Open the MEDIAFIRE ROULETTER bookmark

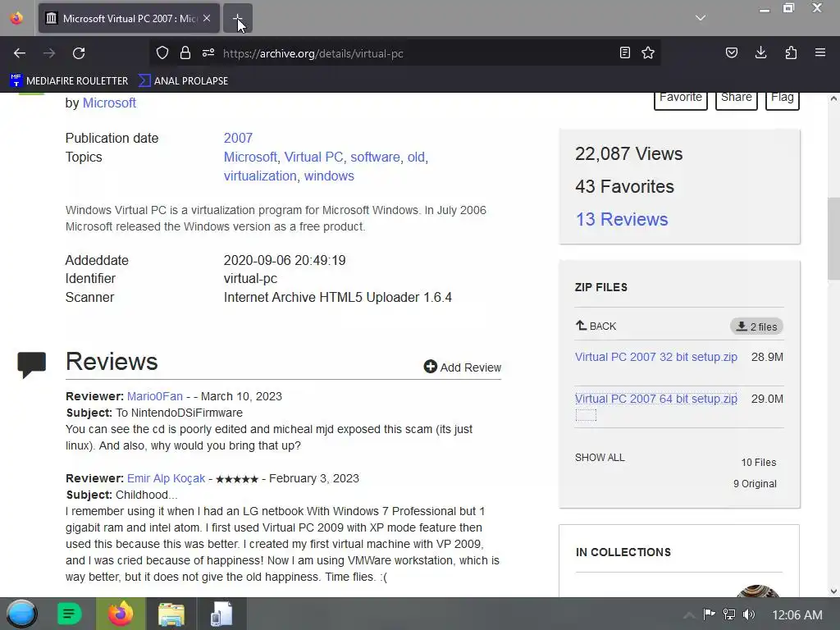tap(69, 80)
